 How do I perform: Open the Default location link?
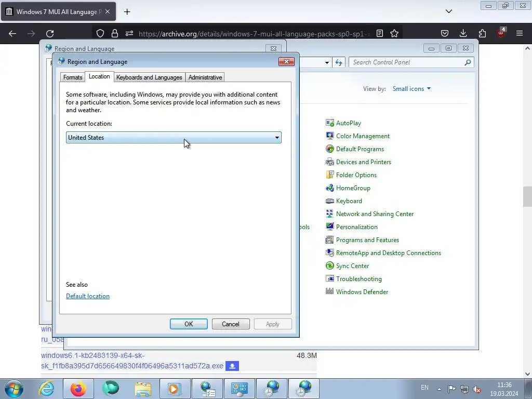tap(88, 296)
